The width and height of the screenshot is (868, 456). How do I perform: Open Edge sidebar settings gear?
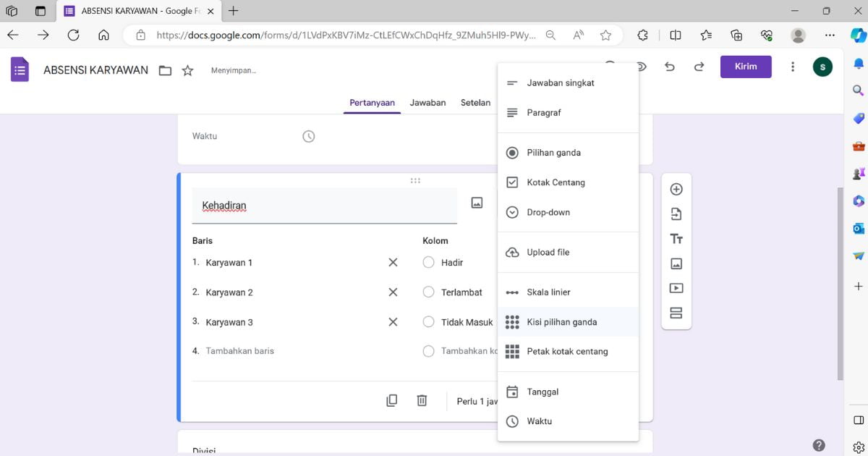tap(859, 447)
